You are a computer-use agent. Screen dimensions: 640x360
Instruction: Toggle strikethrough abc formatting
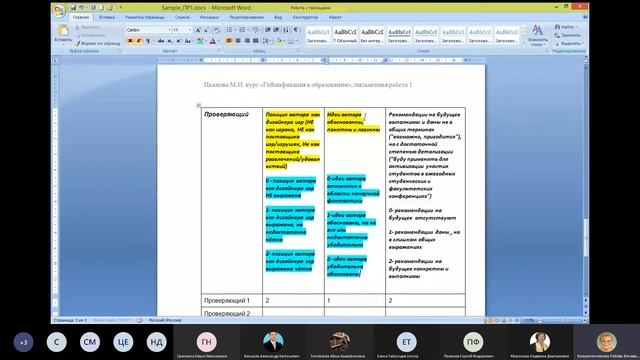[161, 41]
